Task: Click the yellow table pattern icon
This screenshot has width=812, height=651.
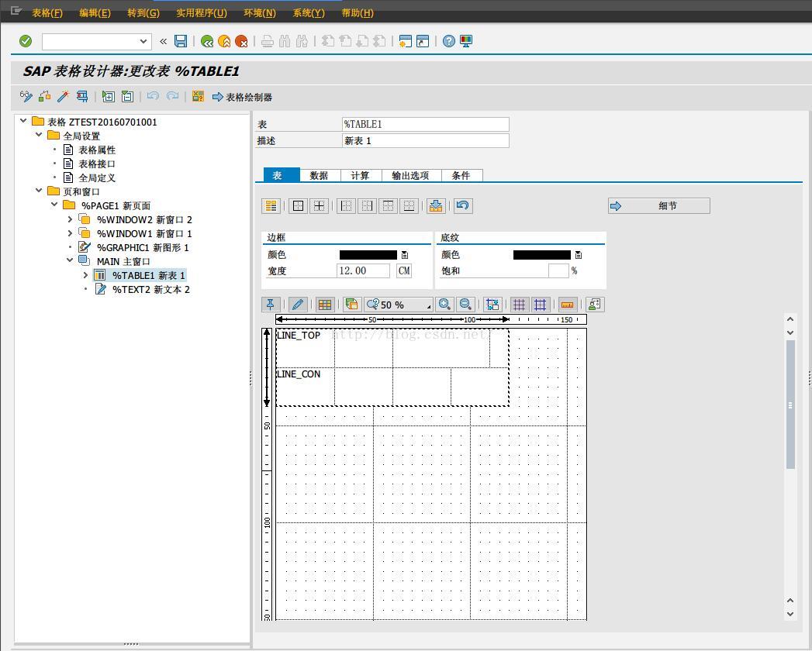Action: pyautogui.click(x=271, y=206)
